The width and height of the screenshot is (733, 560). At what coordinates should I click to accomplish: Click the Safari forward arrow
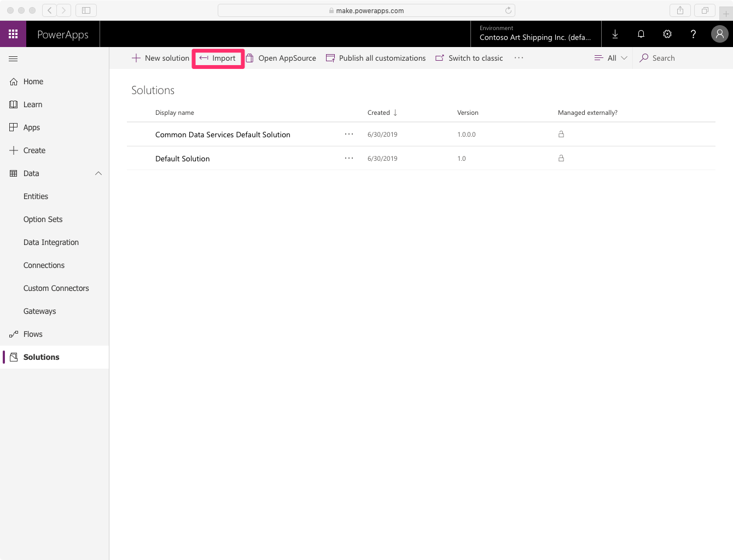click(x=63, y=10)
